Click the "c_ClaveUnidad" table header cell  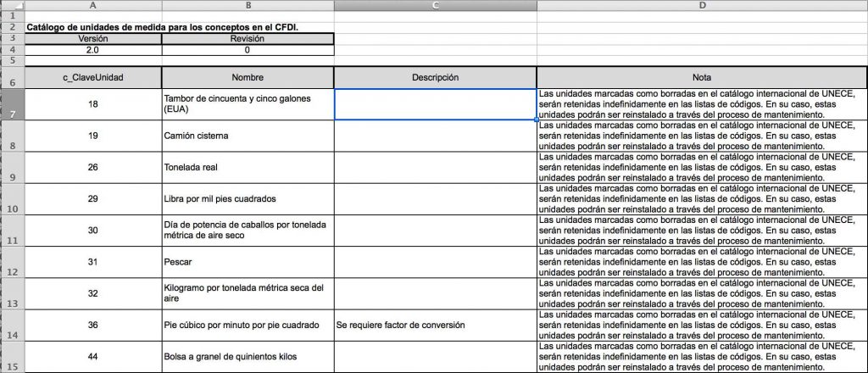click(93, 77)
